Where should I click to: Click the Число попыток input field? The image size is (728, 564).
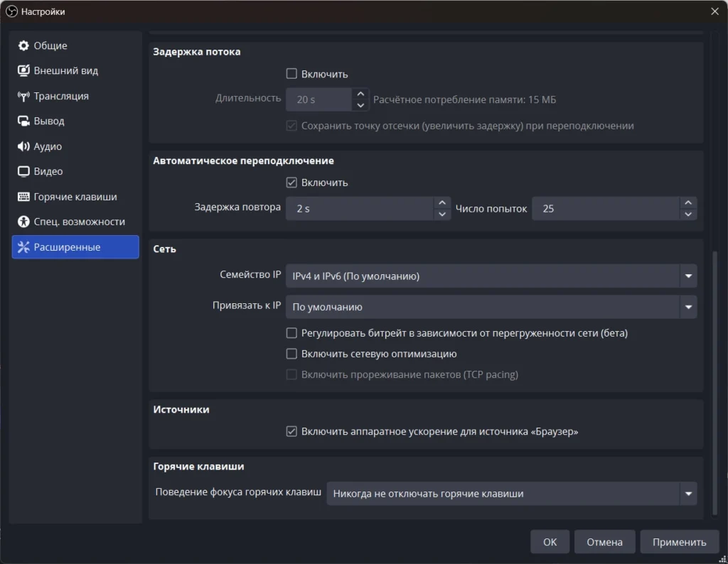[x=604, y=209]
